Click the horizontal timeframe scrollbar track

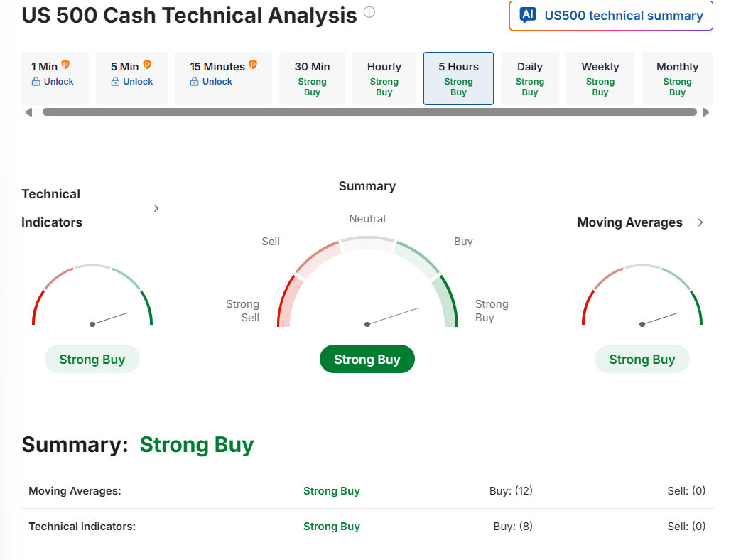[369, 112]
